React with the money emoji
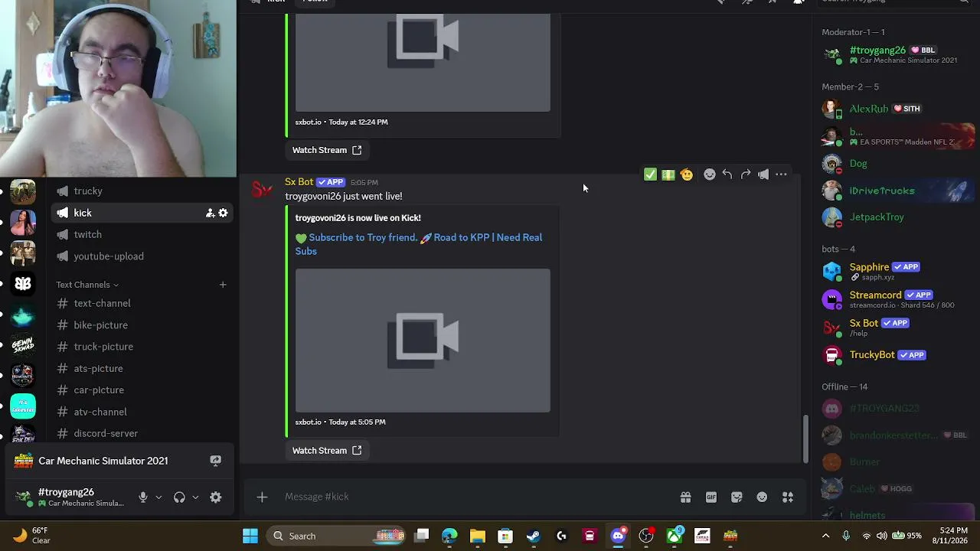Screen dimensions: 980x551 click(x=668, y=174)
